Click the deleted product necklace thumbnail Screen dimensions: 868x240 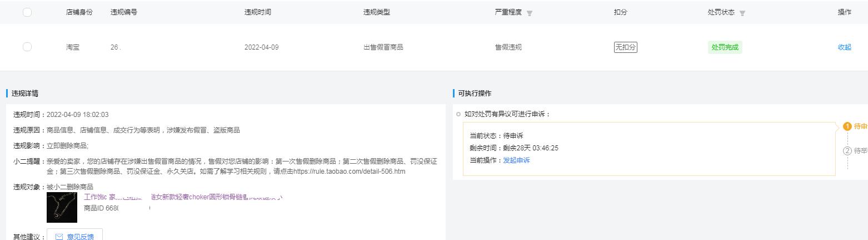pos(62,208)
